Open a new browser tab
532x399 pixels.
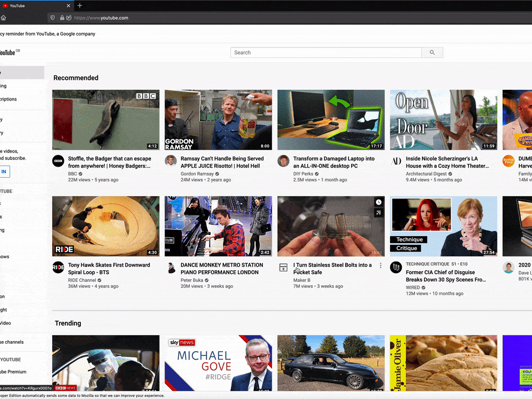[x=80, y=5]
